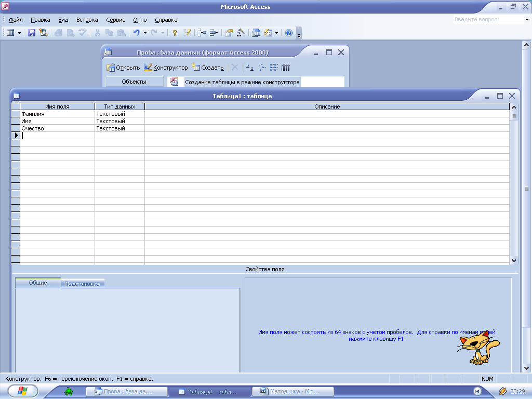Open the View button dropdown arrow
The width and height of the screenshot is (532, 399).
tap(19, 33)
